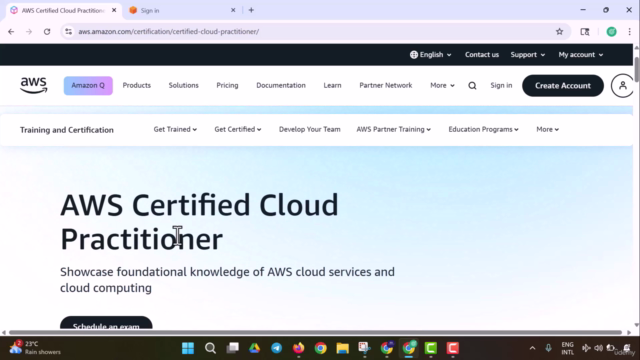Go forward with the browser arrow
Viewport: 640px width, 360px height.
(29, 31)
